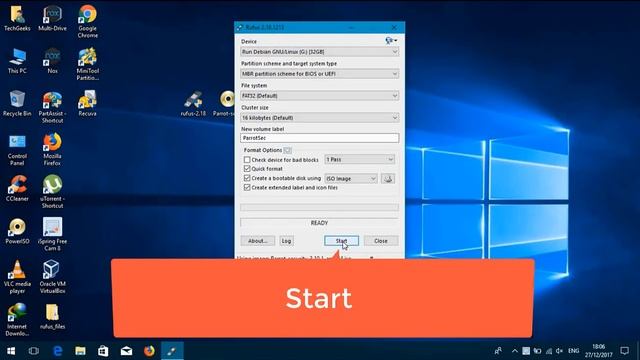Open the Control Panel desktop icon
This screenshot has width=640, height=360.
pyautogui.click(x=17, y=150)
